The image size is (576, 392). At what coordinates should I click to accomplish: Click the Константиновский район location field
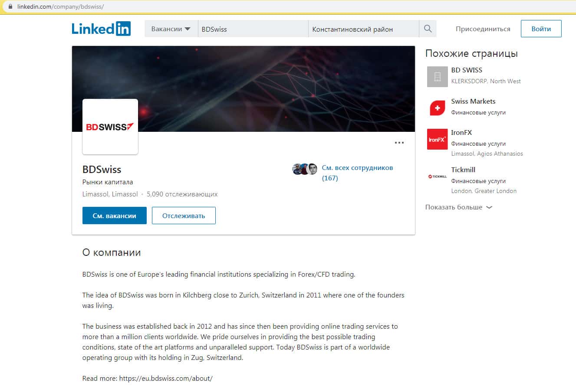click(364, 29)
